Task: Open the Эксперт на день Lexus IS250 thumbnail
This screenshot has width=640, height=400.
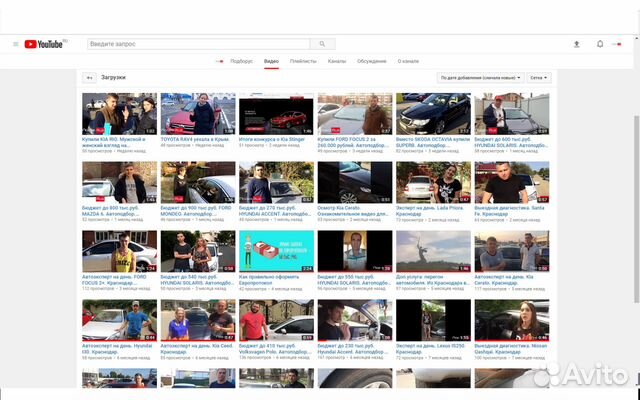Action: 433,320
